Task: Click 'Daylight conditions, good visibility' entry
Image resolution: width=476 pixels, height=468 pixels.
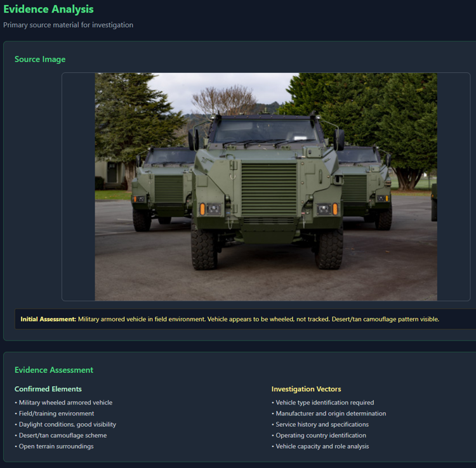Action: pyautogui.click(x=67, y=424)
